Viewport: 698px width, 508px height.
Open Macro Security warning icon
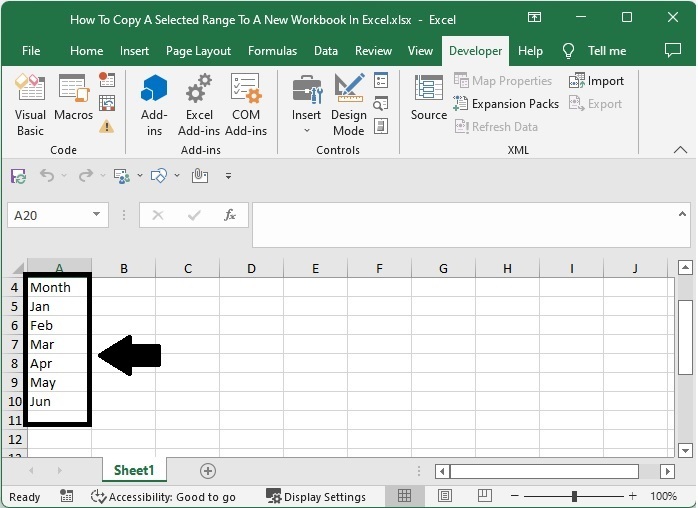[106, 126]
